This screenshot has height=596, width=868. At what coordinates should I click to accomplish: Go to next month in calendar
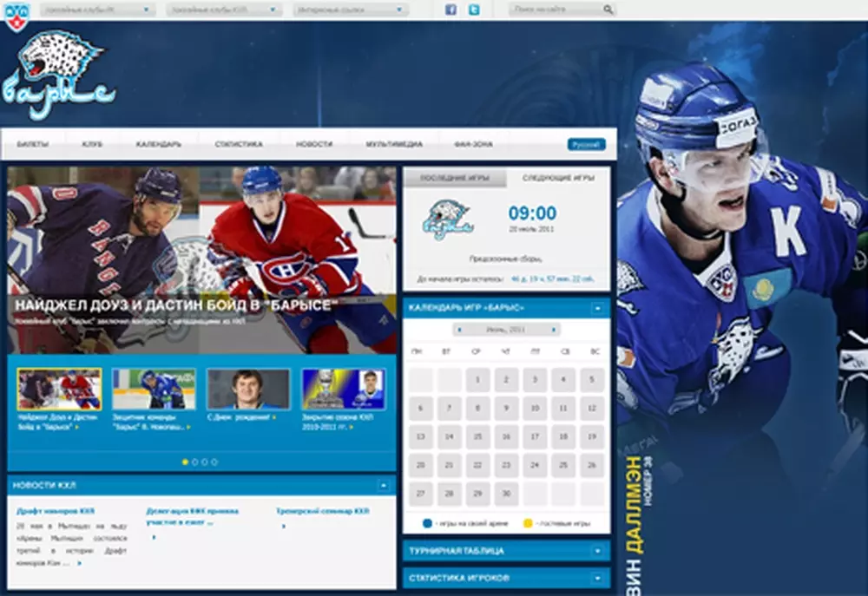tap(554, 330)
